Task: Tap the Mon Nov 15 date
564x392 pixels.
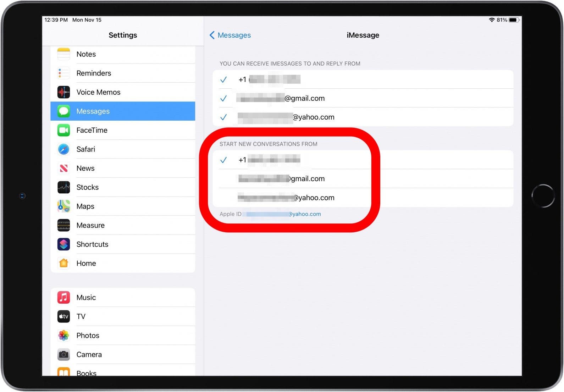Action: [87, 20]
